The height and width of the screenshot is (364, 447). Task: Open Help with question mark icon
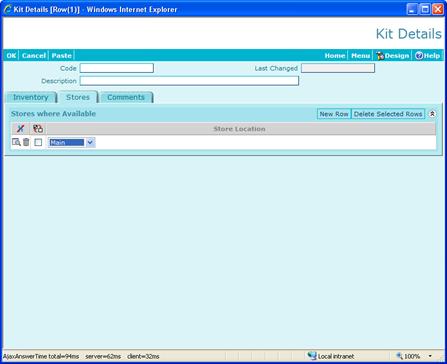point(419,56)
